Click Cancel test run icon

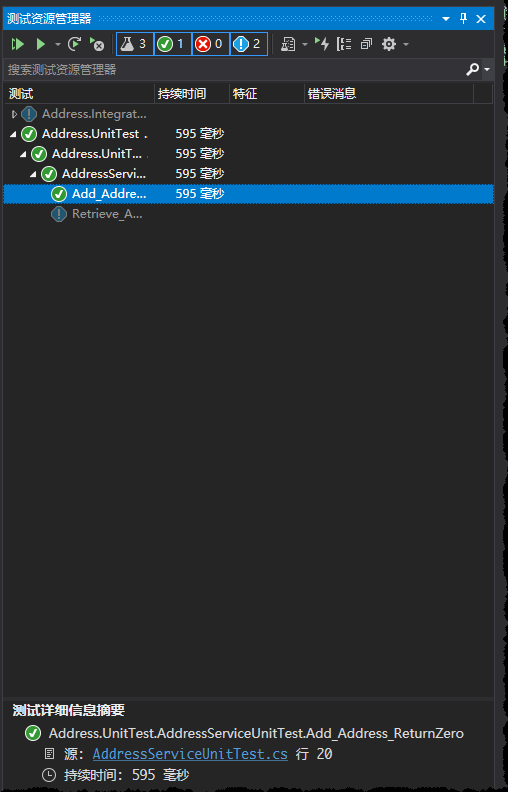pos(96,44)
